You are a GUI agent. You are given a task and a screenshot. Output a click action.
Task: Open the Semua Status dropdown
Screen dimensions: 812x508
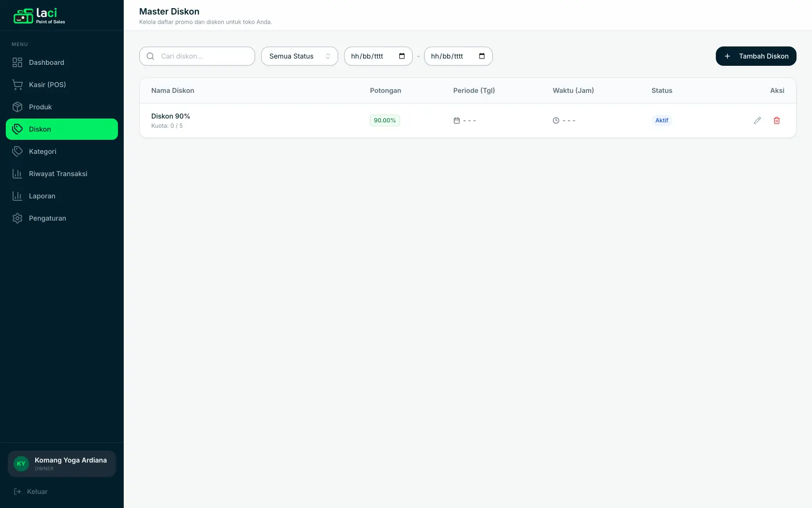[x=300, y=56]
